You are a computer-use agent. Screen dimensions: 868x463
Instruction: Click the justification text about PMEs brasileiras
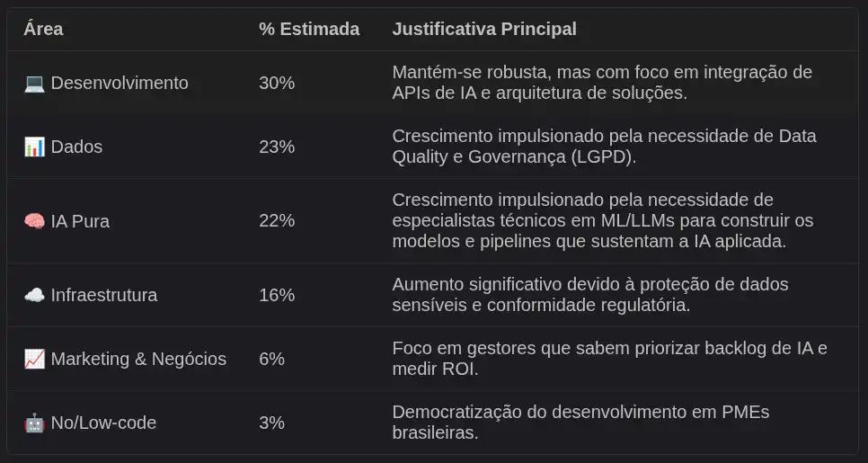(580, 423)
